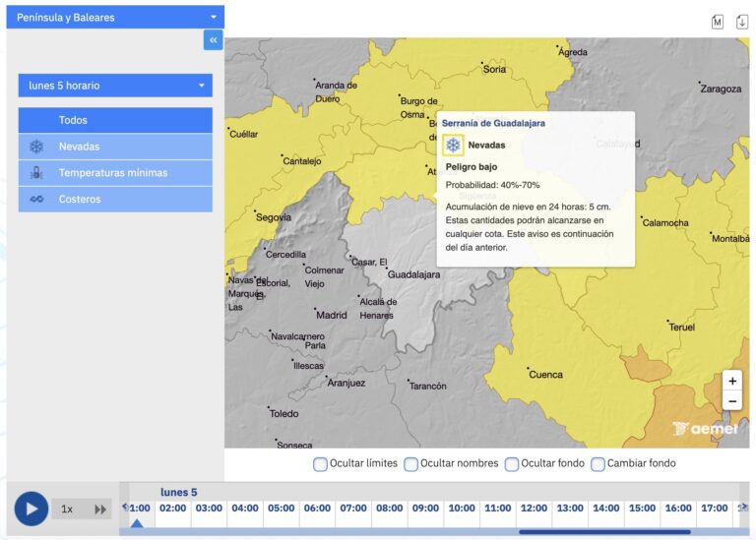Screen dimensions: 756x540
Task: Collapse the left sidebar panel
Action: (x=214, y=39)
